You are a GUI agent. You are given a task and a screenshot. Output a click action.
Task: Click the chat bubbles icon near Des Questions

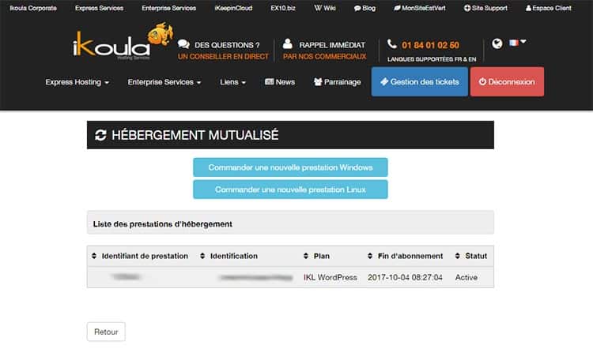click(x=184, y=45)
